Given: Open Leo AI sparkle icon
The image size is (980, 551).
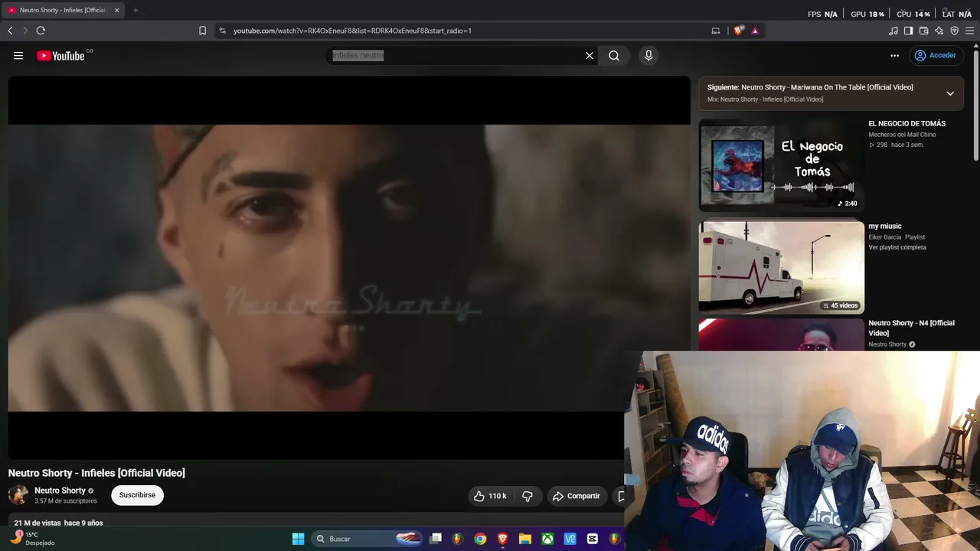Looking at the screenshot, I should [939, 31].
